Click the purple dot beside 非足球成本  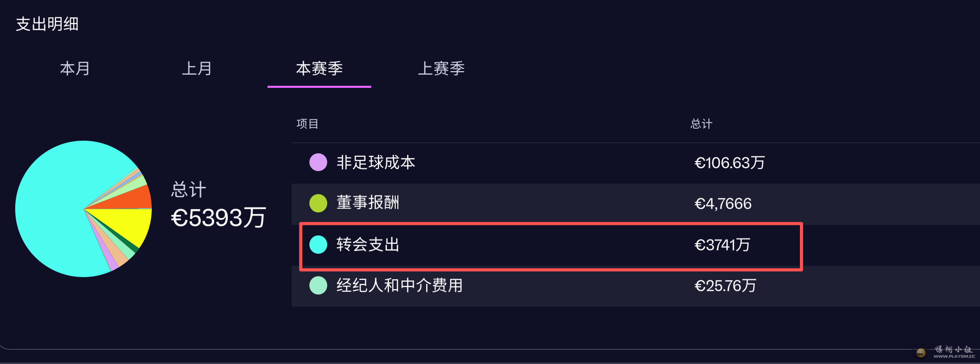point(318,163)
